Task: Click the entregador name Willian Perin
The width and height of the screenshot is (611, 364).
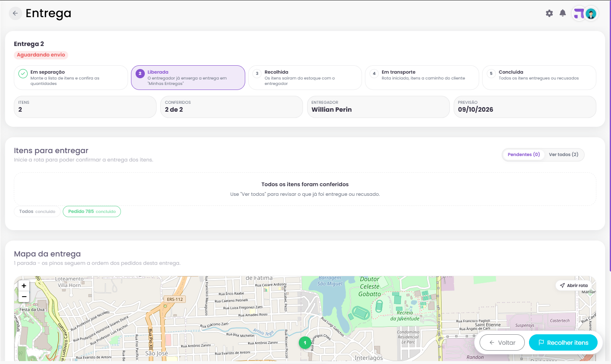Action: click(x=331, y=110)
